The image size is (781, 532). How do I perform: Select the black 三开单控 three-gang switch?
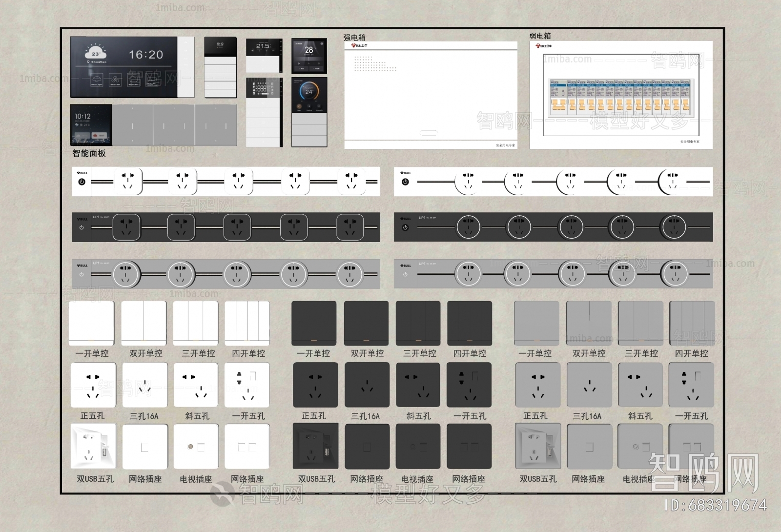[x=418, y=323]
